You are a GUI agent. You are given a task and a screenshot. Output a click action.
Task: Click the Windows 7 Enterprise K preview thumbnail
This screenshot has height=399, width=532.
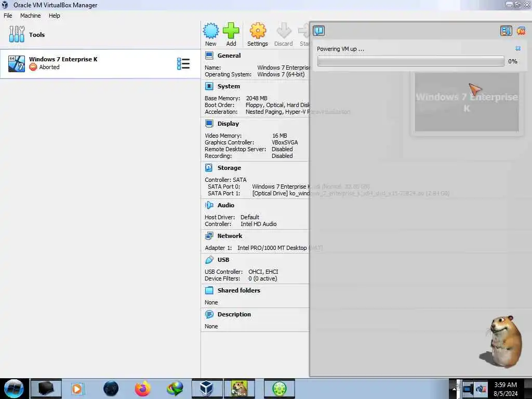point(467,102)
